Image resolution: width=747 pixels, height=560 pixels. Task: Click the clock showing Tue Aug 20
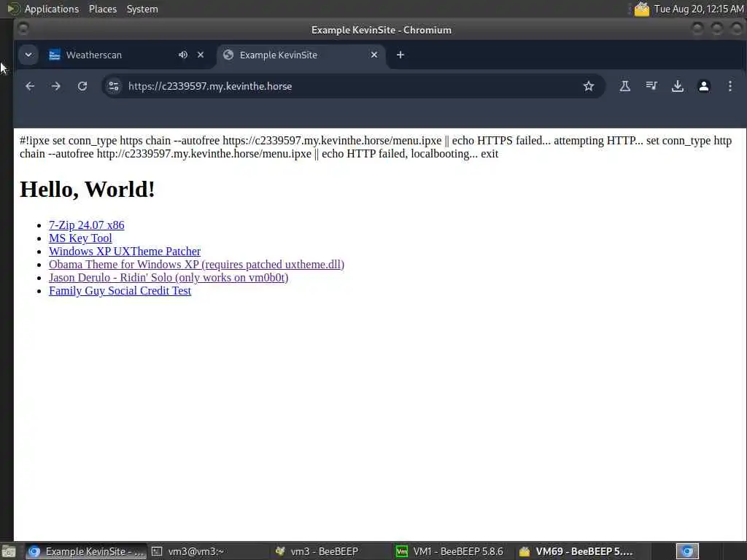[x=698, y=9]
